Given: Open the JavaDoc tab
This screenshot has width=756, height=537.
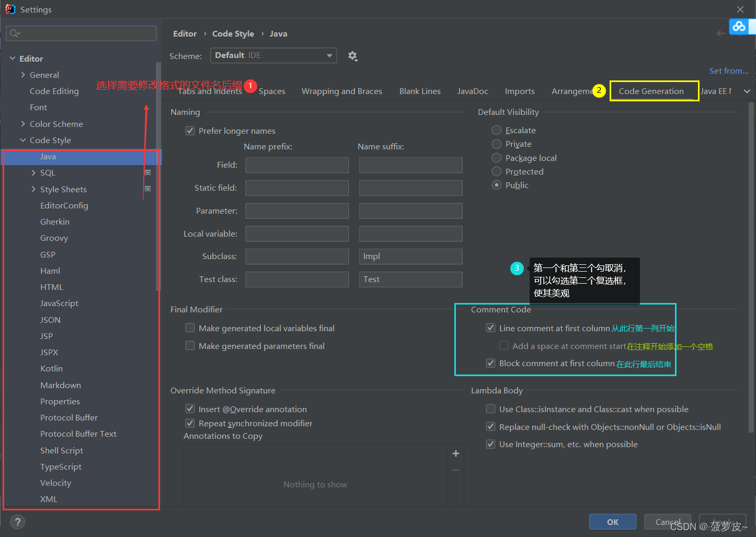Looking at the screenshot, I should 473,91.
